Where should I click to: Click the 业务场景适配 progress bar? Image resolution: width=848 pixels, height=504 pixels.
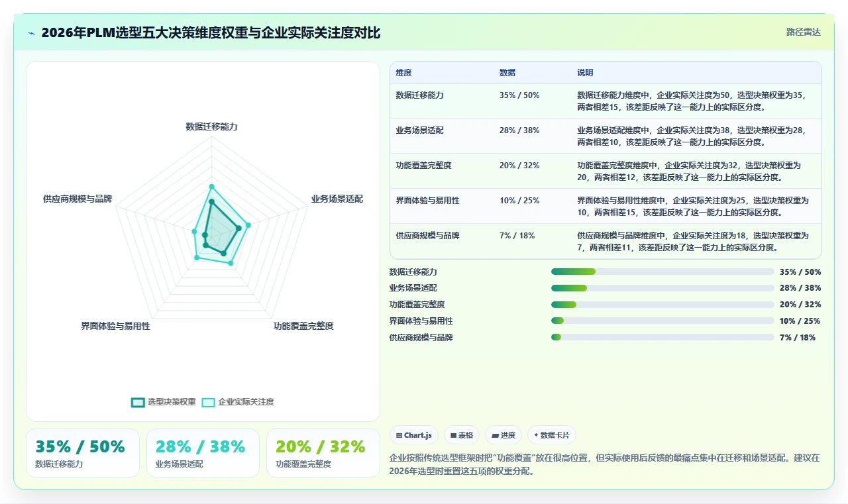[662, 288]
